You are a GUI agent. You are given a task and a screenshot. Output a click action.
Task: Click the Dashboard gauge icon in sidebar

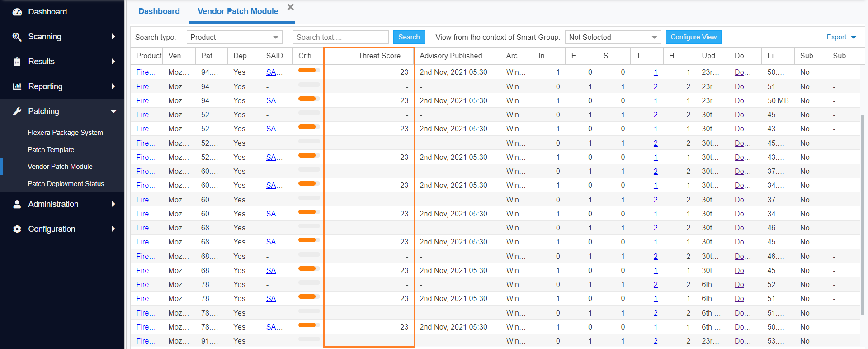pyautogui.click(x=17, y=12)
